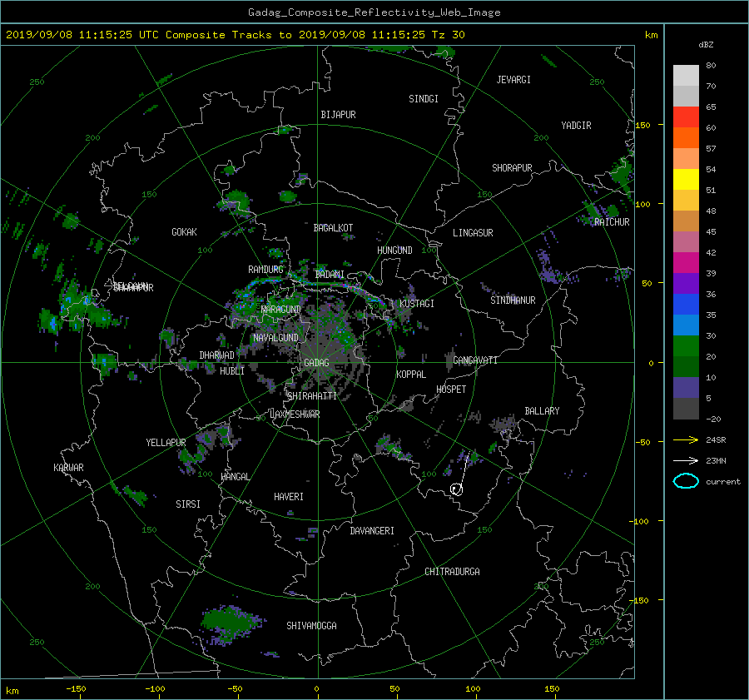
Task: Click the SINDHANUR city label
Action: (x=513, y=300)
